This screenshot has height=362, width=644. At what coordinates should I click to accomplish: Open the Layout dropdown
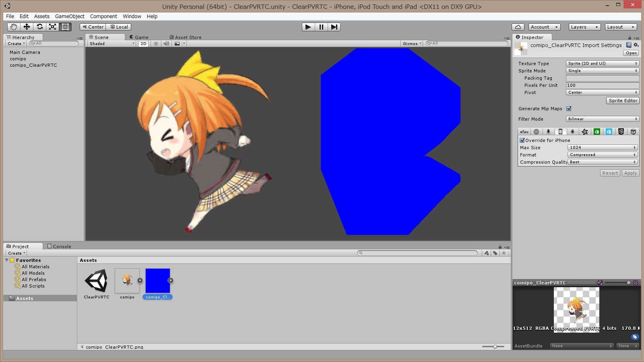click(621, 27)
